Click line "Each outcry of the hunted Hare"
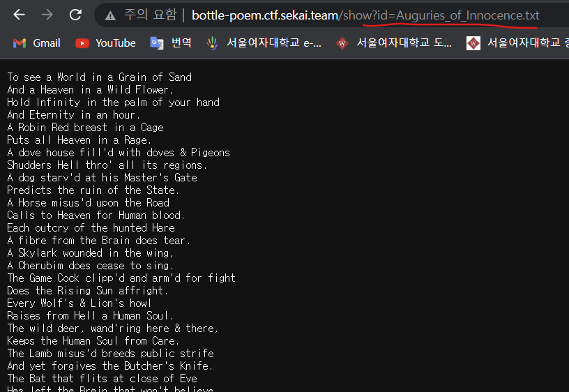 coord(91,228)
